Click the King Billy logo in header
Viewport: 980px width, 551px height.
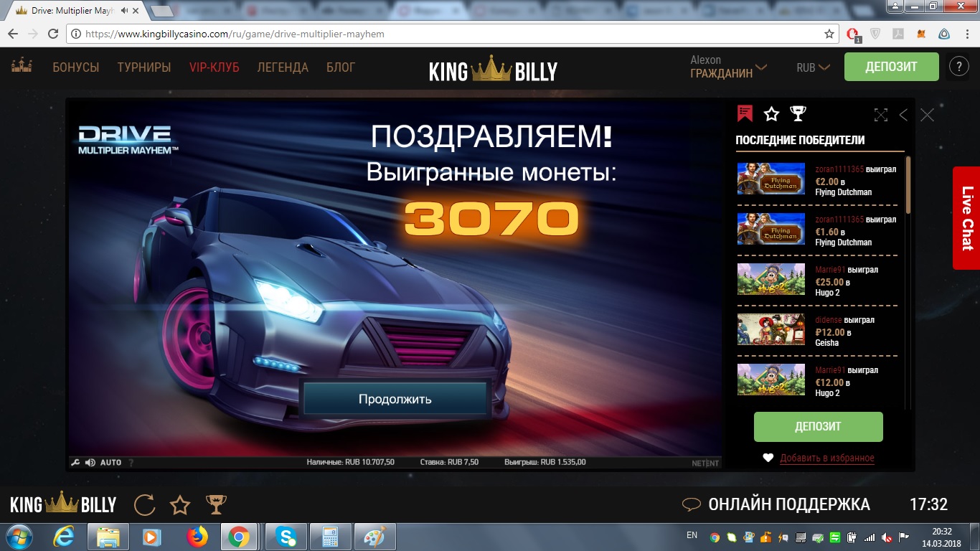(x=493, y=69)
